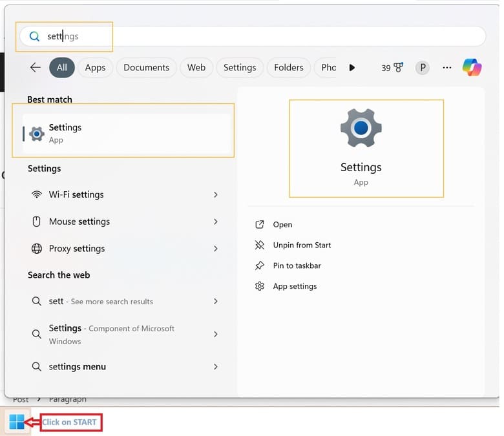Click the Settings gear icon in best match

point(37,134)
